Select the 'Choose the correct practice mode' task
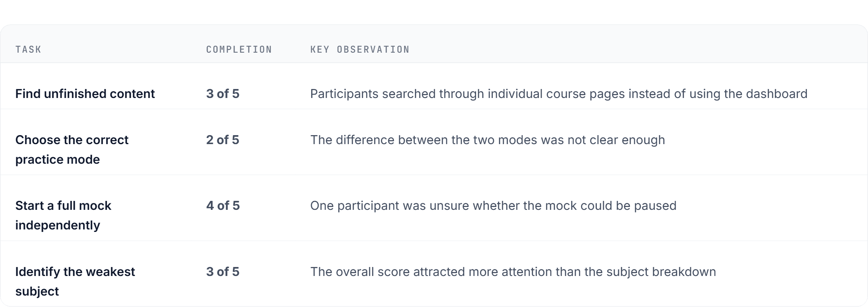 tap(72, 149)
